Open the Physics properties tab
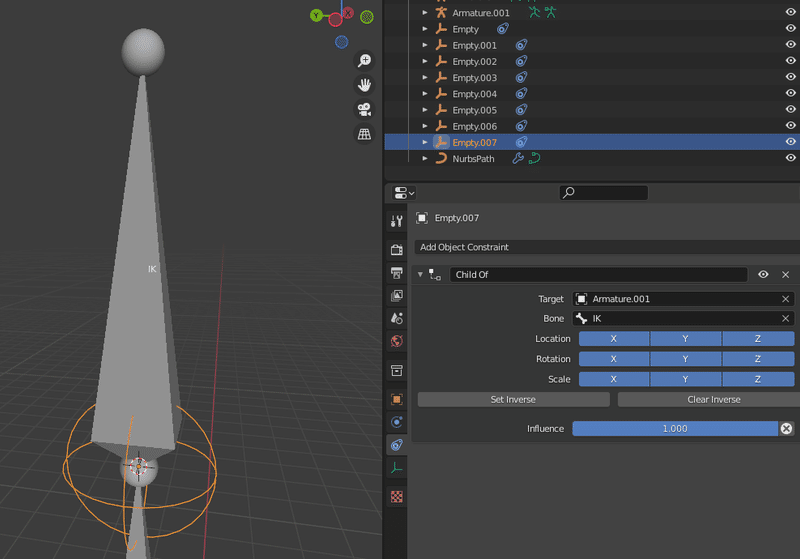Image resolution: width=800 pixels, height=559 pixels. click(396, 422)
